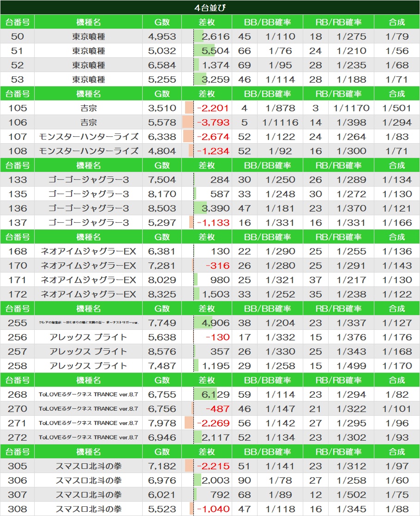
Task: Click ネオアイムジャグラーEX in row 170
Action: pyautogui.click(x=89, y=266)
